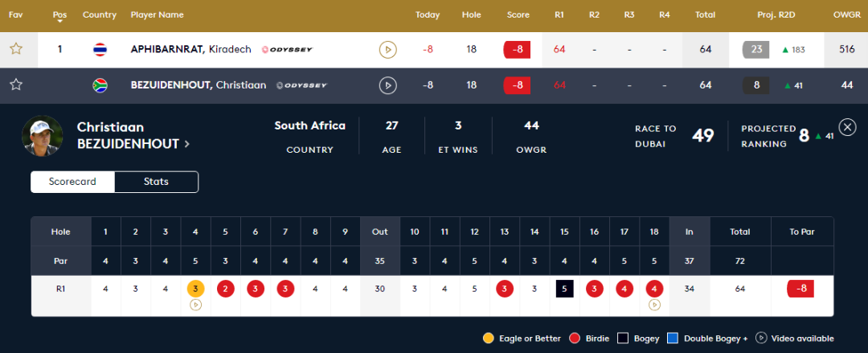Open the APHIBARNRAT, Kiradech player row
This screenshot has height=353, width=868.
pyautogui.click(x=434, y=50)
